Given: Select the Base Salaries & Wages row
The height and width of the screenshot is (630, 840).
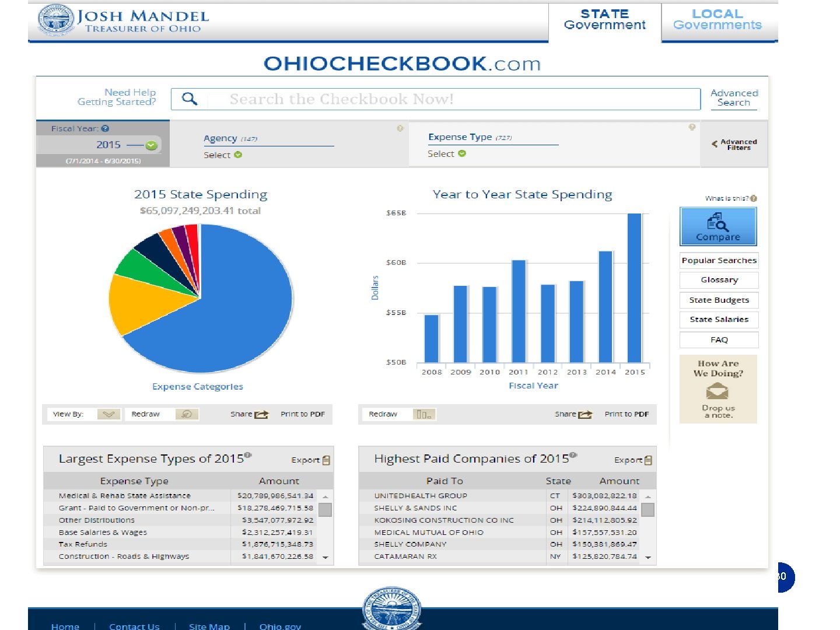Looking at the screenshot, I should point(180,533).
